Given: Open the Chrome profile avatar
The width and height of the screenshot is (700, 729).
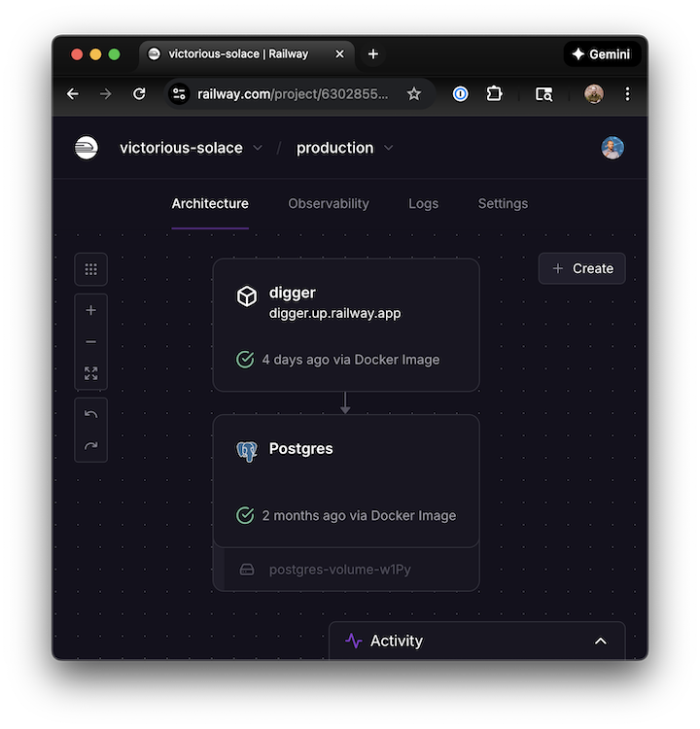Looking at the screenshot, I should point(594,94).
